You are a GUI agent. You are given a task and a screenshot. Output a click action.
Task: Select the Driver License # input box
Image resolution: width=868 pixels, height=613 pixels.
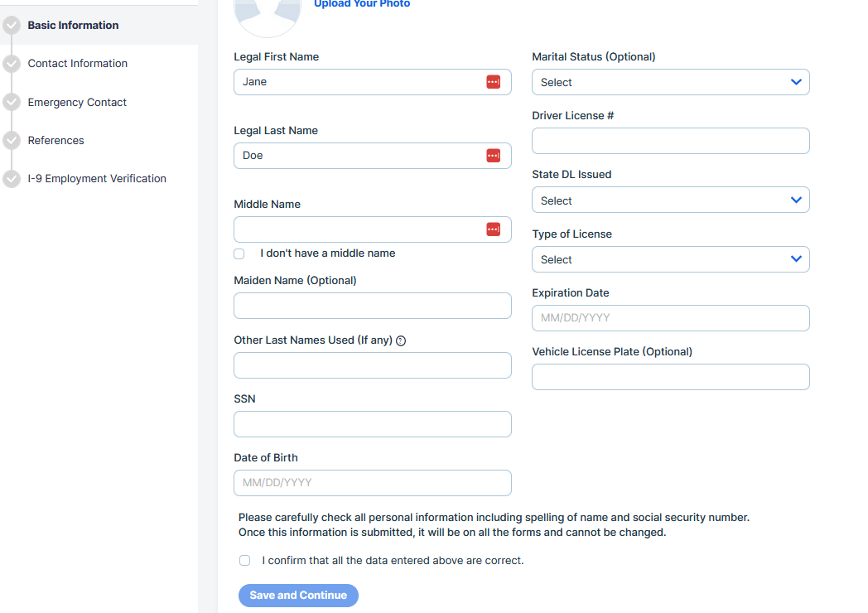[670, 141]
